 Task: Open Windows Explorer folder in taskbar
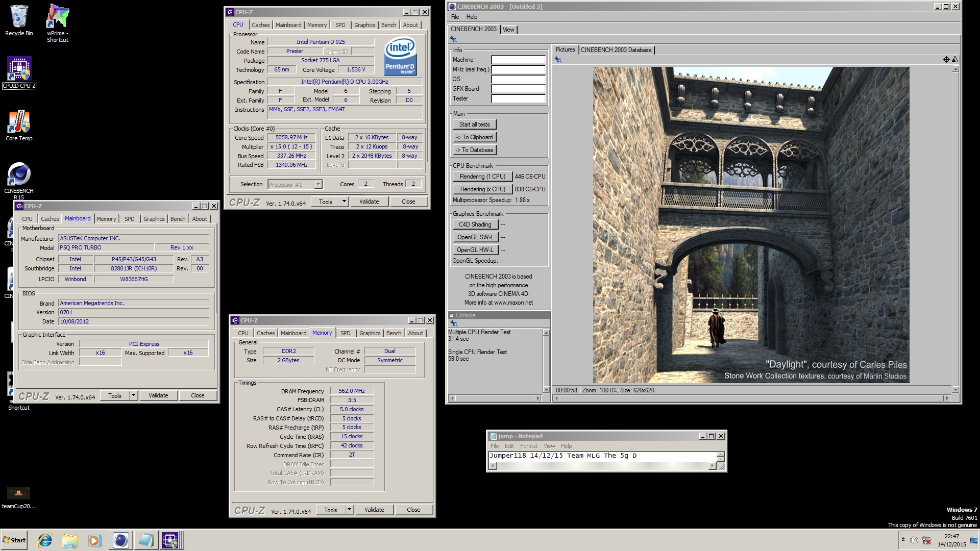(70, 540)
